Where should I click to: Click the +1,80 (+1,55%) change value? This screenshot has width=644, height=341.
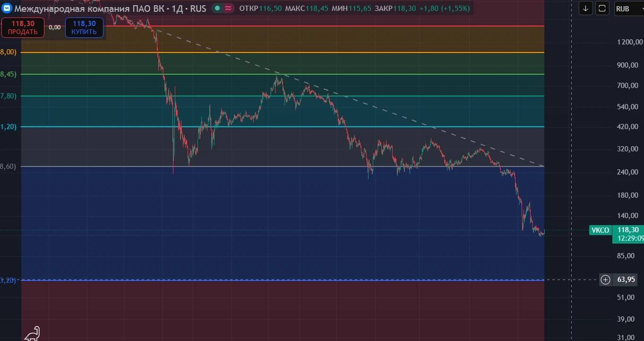coord(444,8)
